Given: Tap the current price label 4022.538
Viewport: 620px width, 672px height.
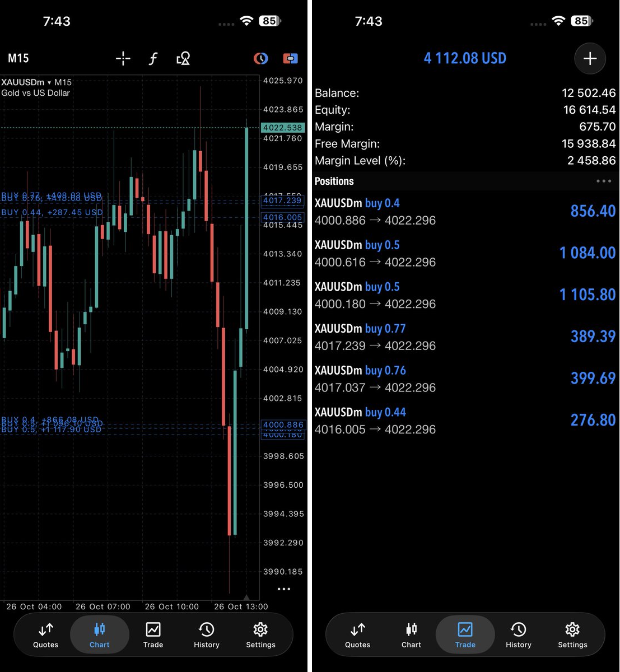Looking at the screenshot, I should click(x=283, y=128).
